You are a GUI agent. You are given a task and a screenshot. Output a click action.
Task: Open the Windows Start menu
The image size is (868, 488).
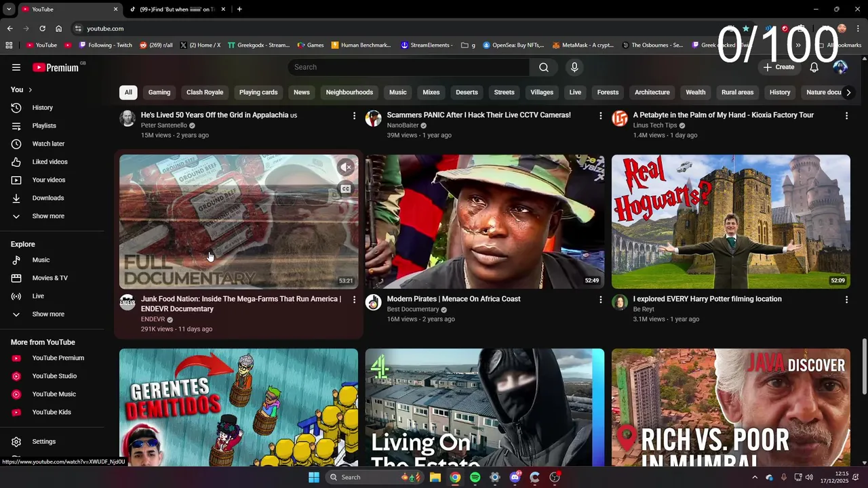tap(314, 477)
